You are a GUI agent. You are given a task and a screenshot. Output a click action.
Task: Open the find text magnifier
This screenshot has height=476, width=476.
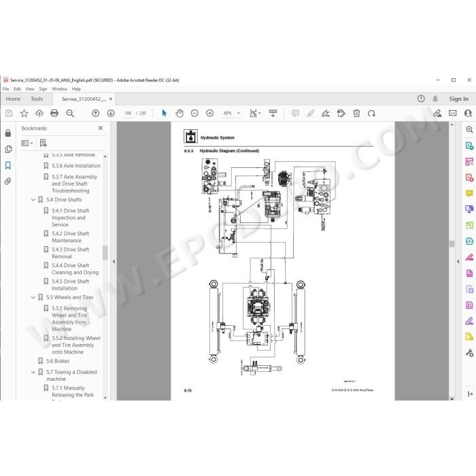coord(70,114)
